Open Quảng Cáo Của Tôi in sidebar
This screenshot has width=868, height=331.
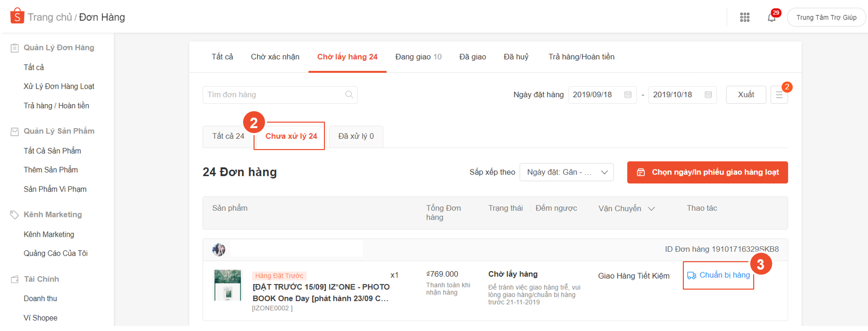click(55, 253)
